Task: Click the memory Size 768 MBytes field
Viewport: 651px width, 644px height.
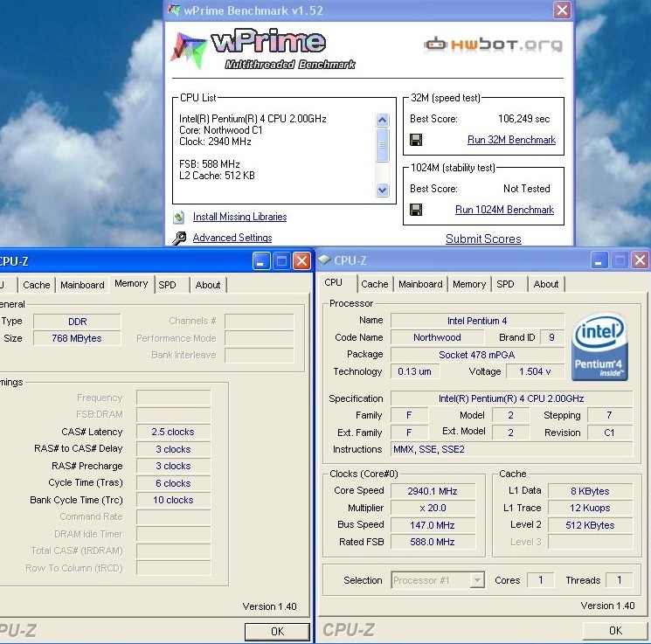Action: [x=77, y=338]
